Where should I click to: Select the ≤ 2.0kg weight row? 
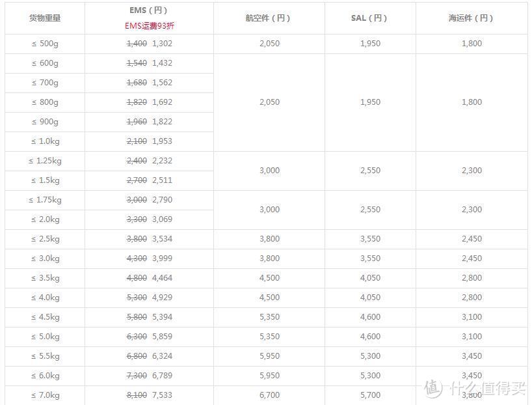tap(45, 219)
